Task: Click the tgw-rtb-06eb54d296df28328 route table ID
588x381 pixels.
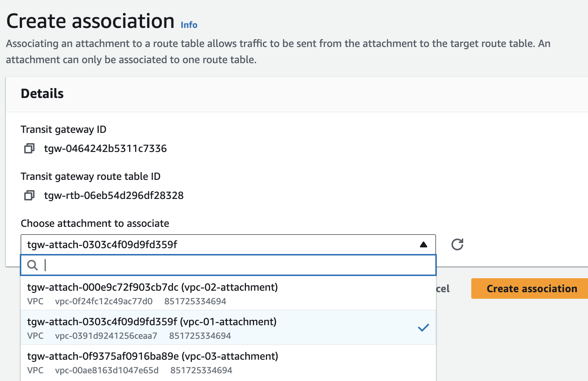Action: click(x=114, y=196)
